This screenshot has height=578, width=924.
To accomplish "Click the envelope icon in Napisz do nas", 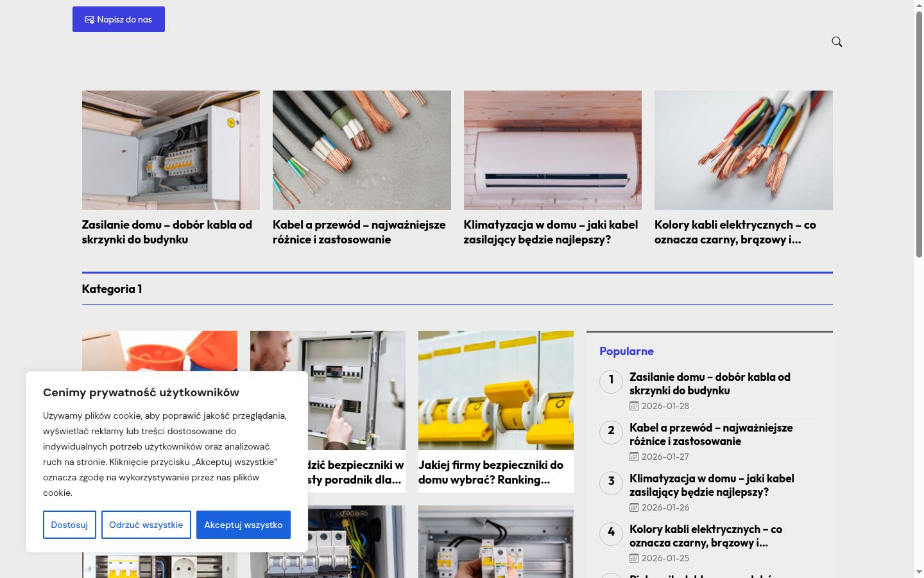I will tap(89, 20).
